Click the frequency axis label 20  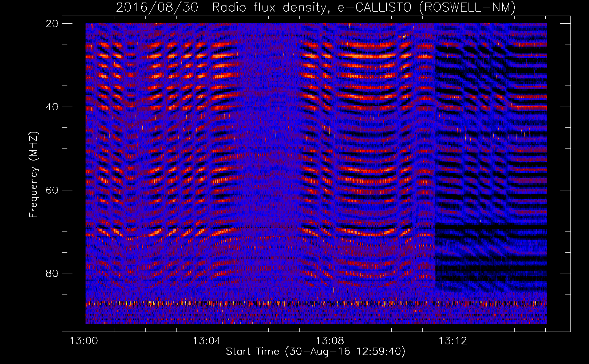coord(52,24)
